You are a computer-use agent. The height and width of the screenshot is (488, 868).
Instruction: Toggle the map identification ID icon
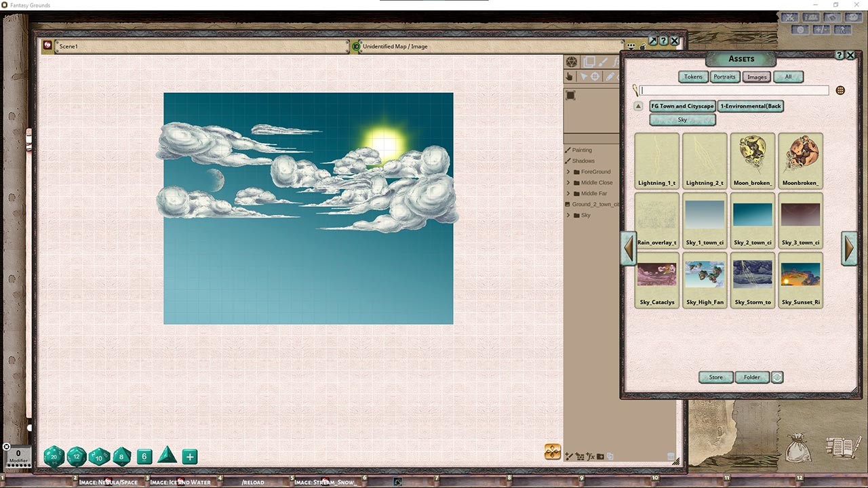click(356, 47)
